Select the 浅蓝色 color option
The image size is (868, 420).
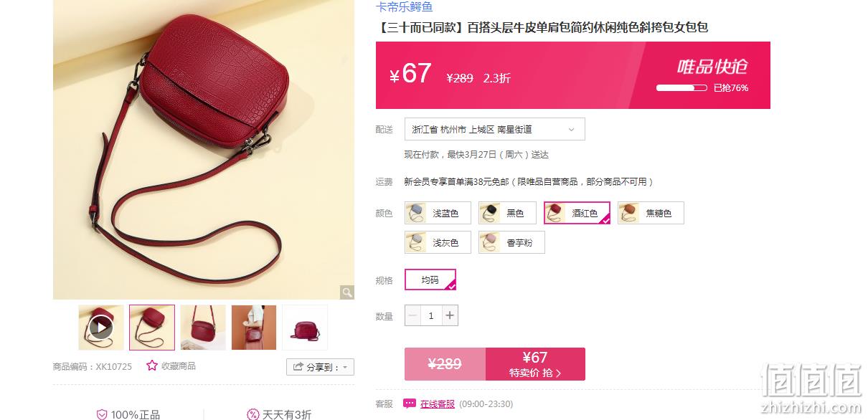tap(438, 213)
